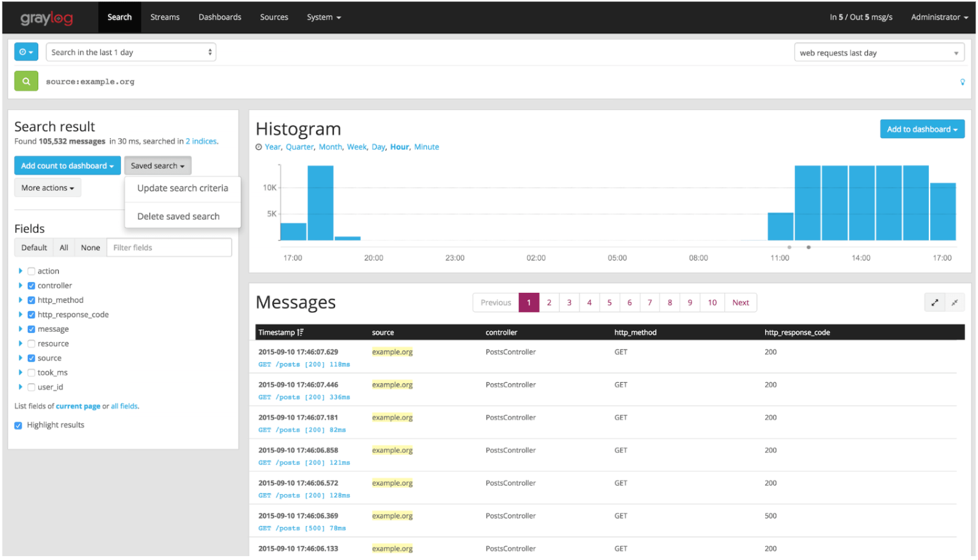Show Default fields
Viewport: 978px width, 560px height.
(x=34, y=248)
